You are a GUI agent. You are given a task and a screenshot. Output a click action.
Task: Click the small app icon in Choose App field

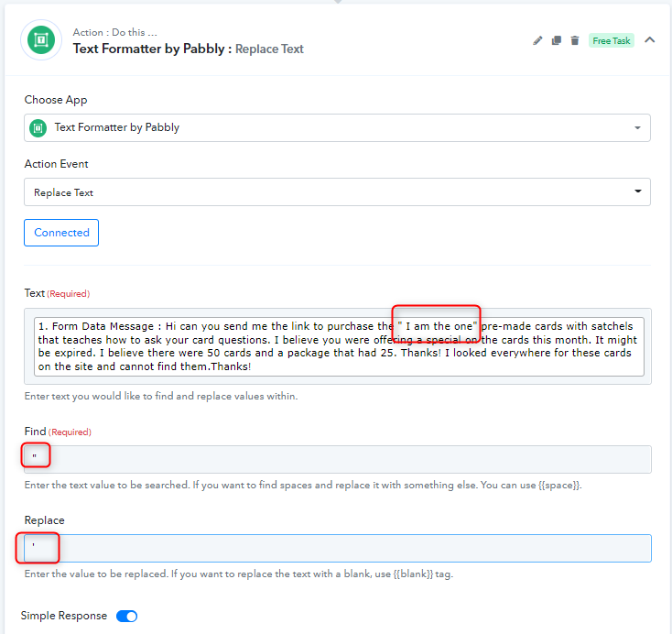pos(38,128)
